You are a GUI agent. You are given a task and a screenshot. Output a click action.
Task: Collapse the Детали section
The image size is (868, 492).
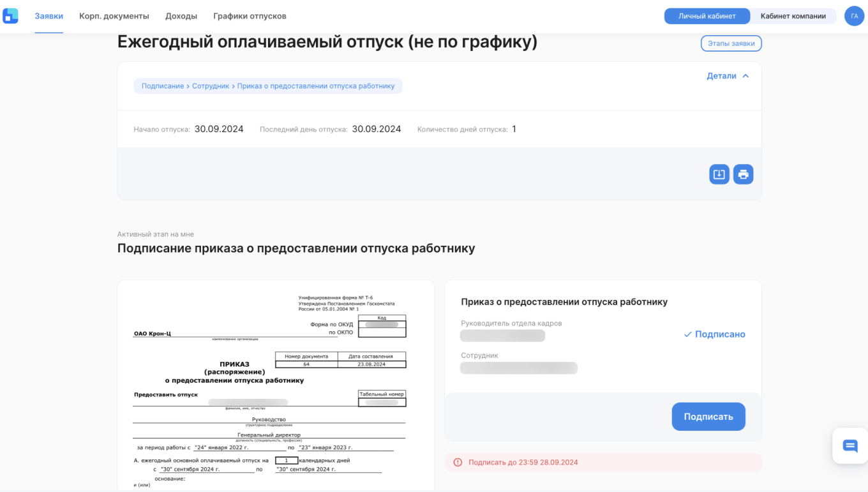click(x=728, y=76)
